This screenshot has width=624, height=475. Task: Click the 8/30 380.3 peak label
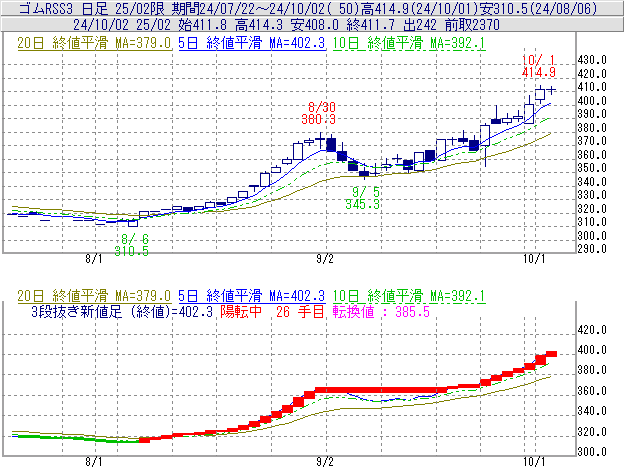click(x=318, y=113)
